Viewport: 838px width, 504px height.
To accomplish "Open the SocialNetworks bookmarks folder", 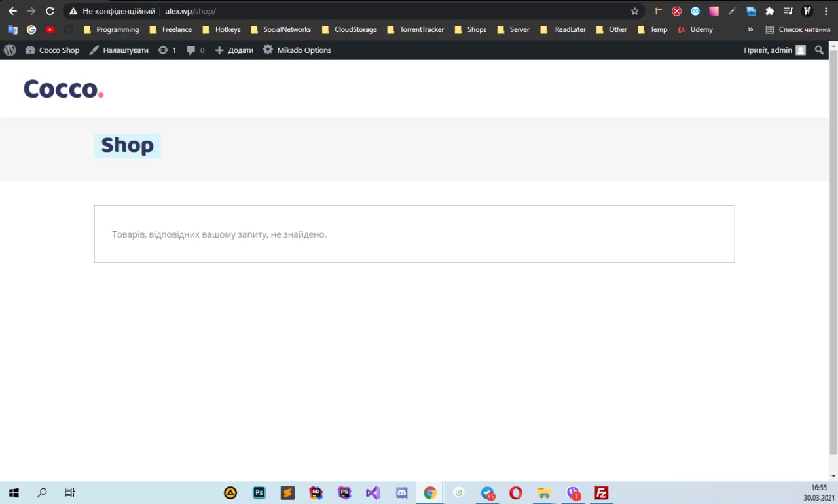I will [x=280, y=29].
